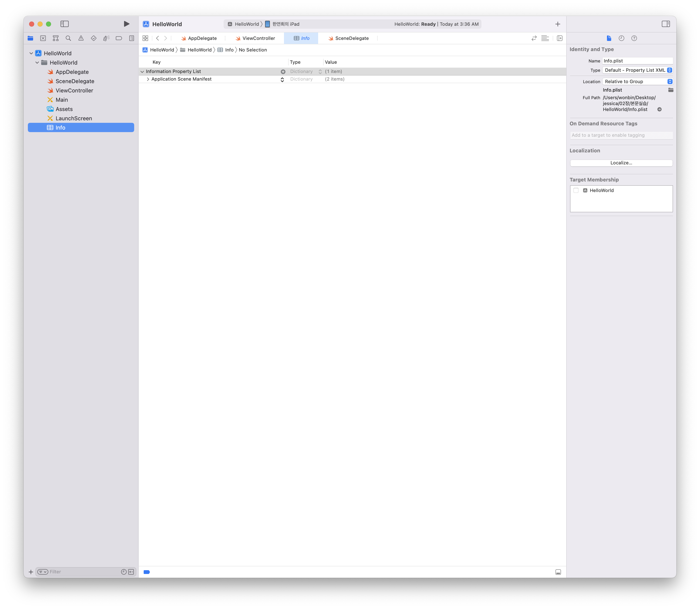Open Information Property List type stepper
700x609 pixels.
point(320,71)
